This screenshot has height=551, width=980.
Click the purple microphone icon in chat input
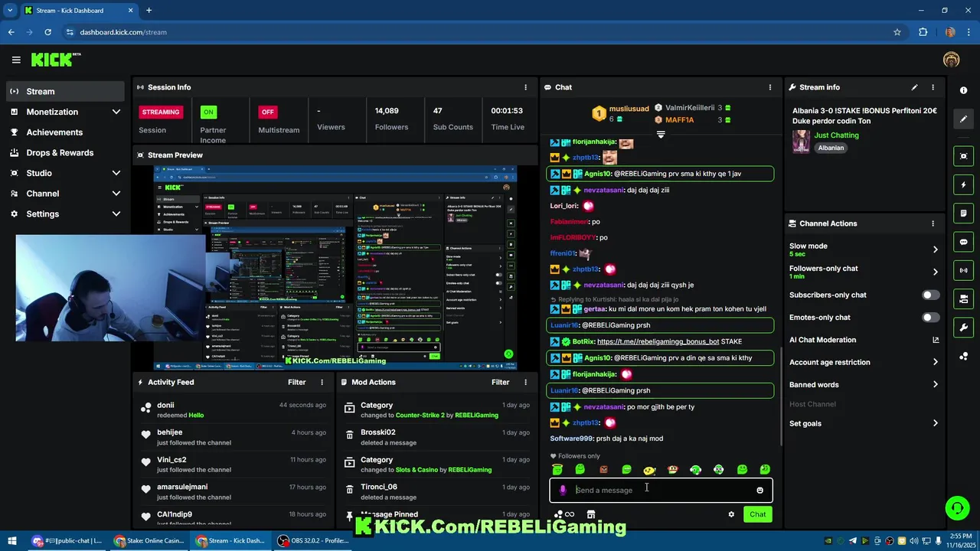click(563, 491)
